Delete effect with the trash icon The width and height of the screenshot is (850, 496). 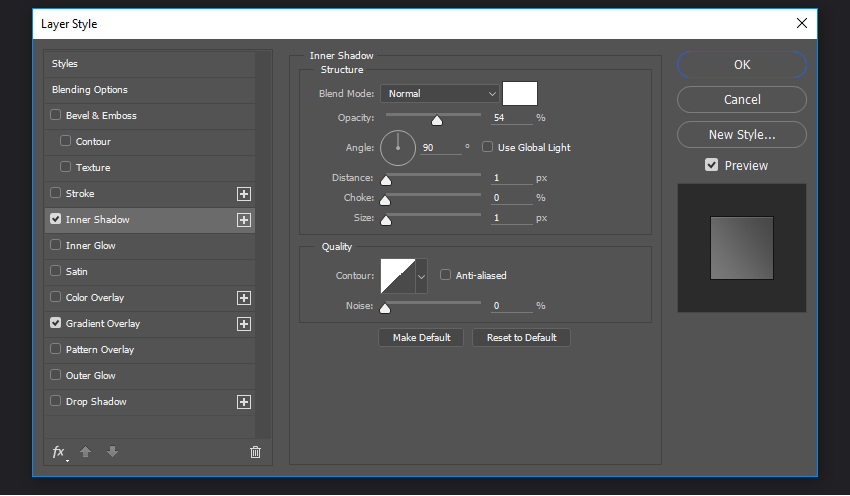255,452
